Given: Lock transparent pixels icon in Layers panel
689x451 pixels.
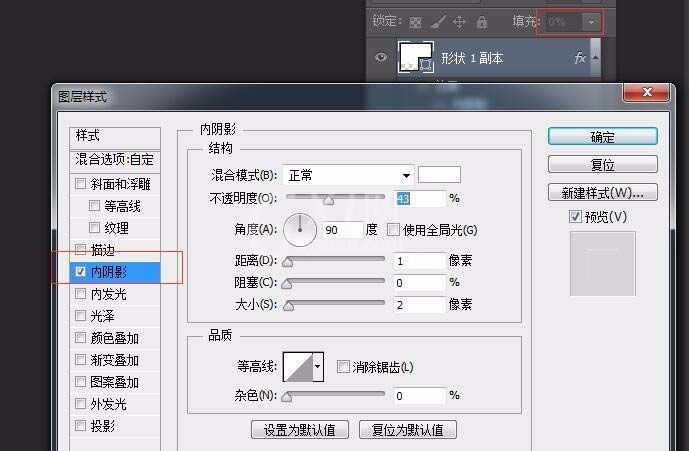Looking at the screenshot, I should point(415,22).
